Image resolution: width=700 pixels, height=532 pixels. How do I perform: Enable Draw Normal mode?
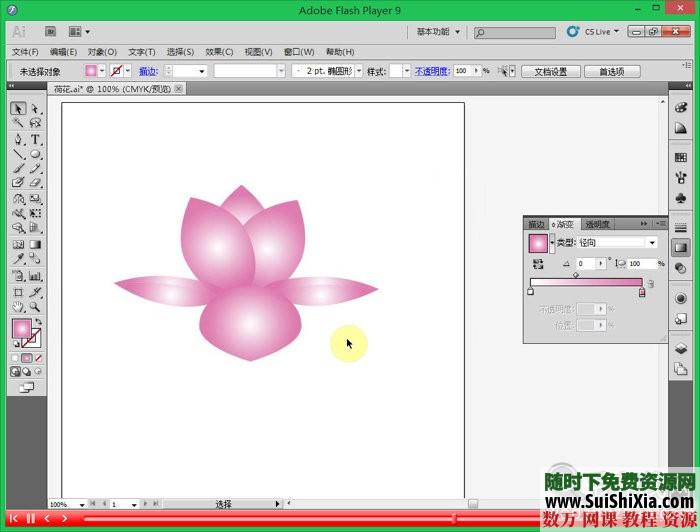tap(16, 371)
